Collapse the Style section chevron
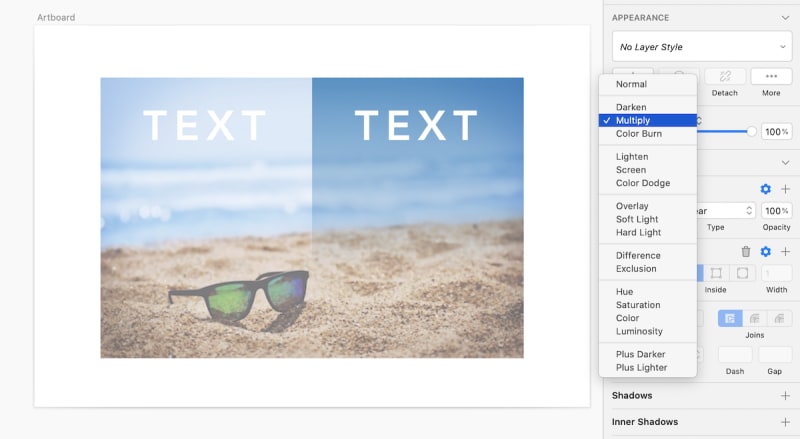Viewport: 800px width, 439px height. pyautogui.click(x=785, y=163)
